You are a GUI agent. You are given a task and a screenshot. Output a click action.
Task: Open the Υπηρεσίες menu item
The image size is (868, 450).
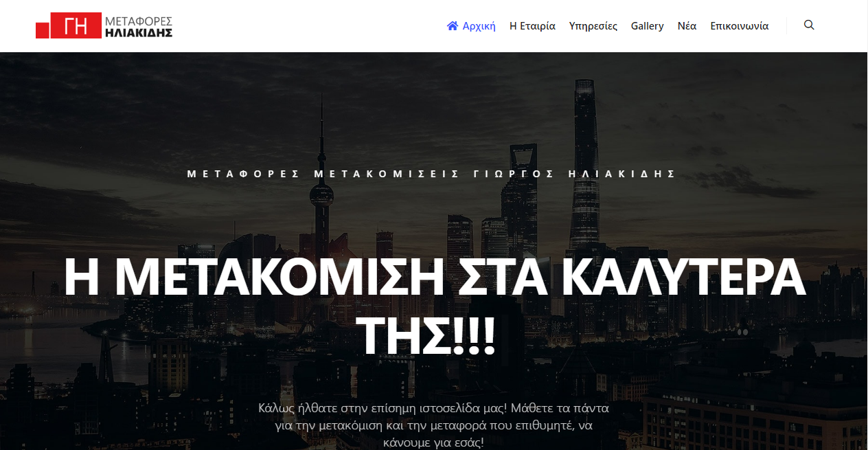tap(593, 26)
